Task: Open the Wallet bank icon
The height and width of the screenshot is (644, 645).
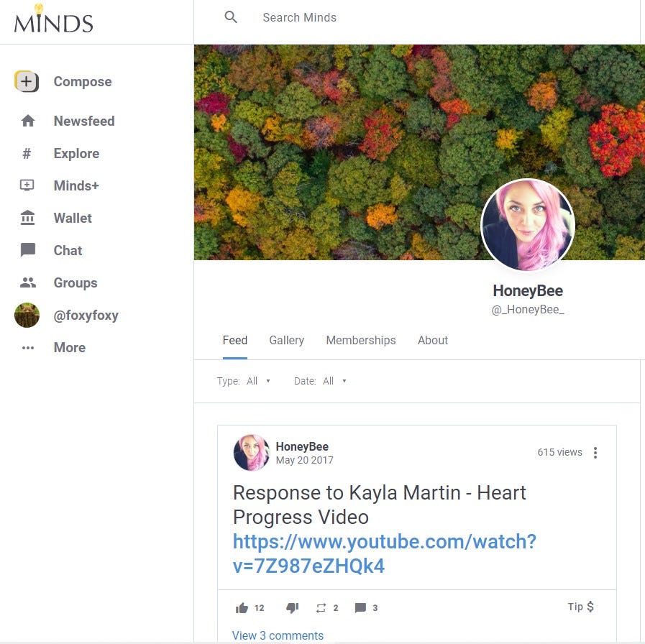Action: pos(27,218)
